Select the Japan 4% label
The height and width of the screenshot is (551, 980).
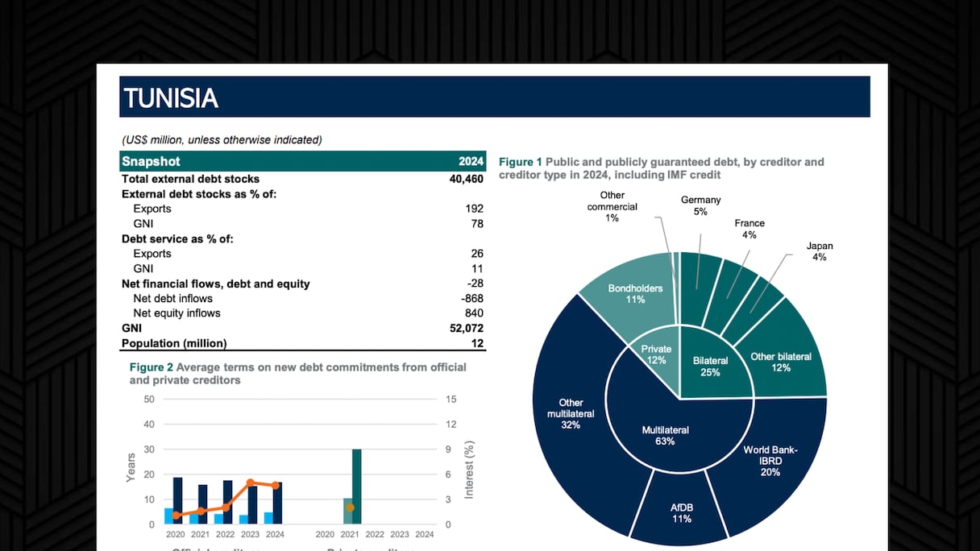coord(820,251)
